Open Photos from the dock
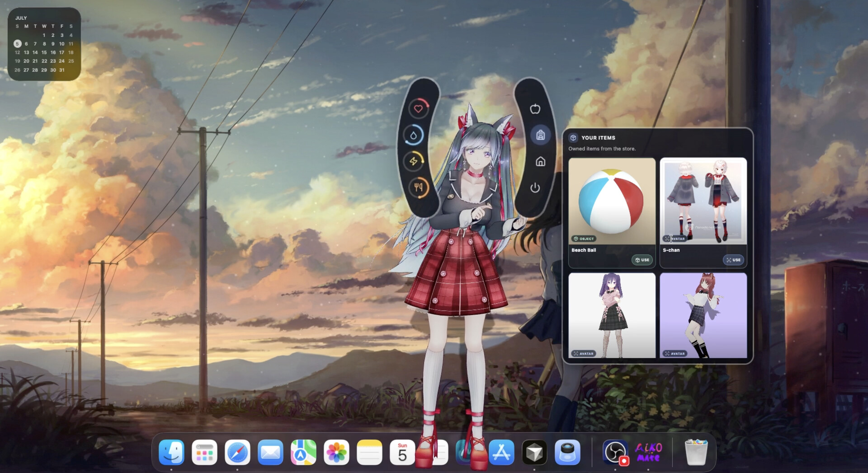Screen dimensions: 868x473 tap(336, 452)
